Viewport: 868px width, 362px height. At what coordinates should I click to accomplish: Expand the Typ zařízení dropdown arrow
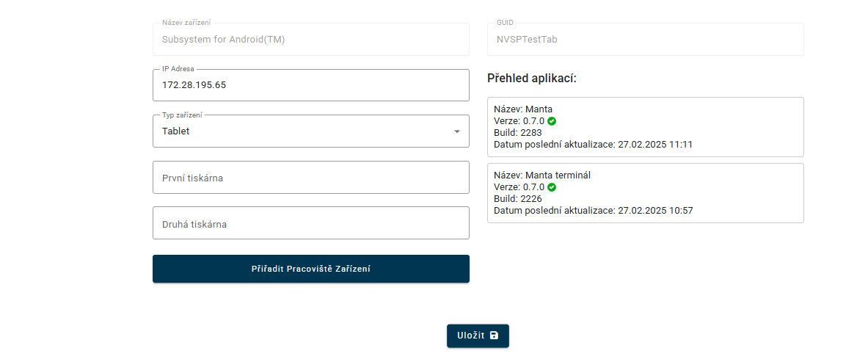coord(456,131)
